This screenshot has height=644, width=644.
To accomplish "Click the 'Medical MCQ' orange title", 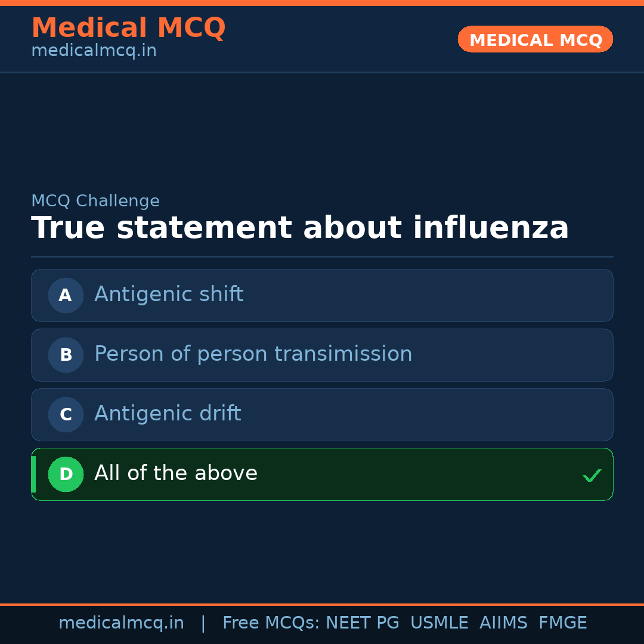I will 128,28.
